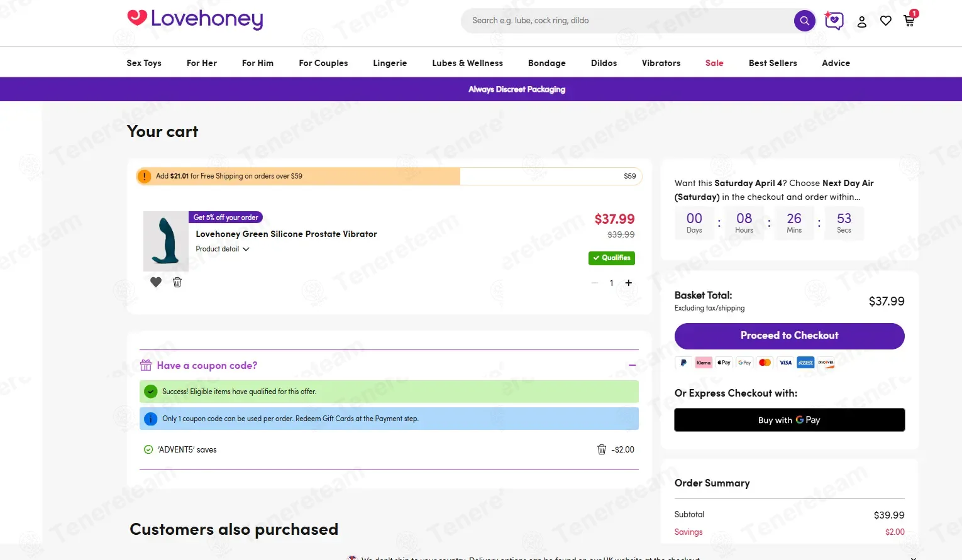The width and height of the screenshot is (962, 560).
Task: Open the Lubes & Wellness menu
Action: coord(468,63)
